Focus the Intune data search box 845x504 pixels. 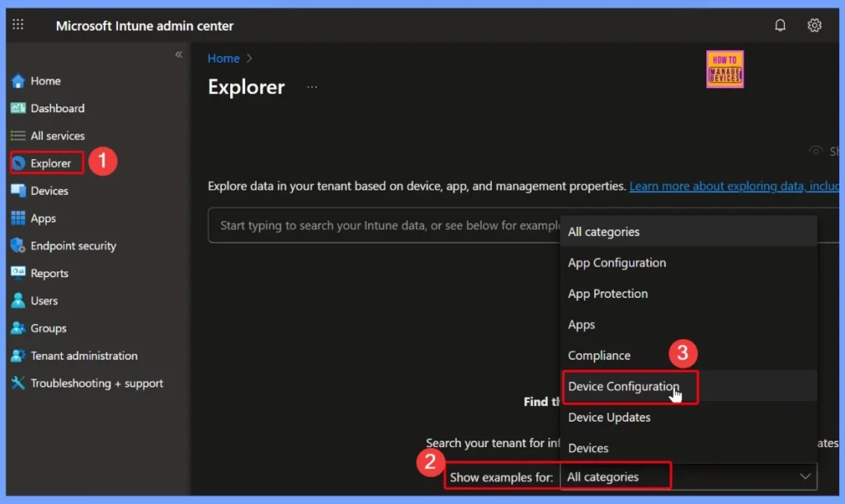click(384, 225)
